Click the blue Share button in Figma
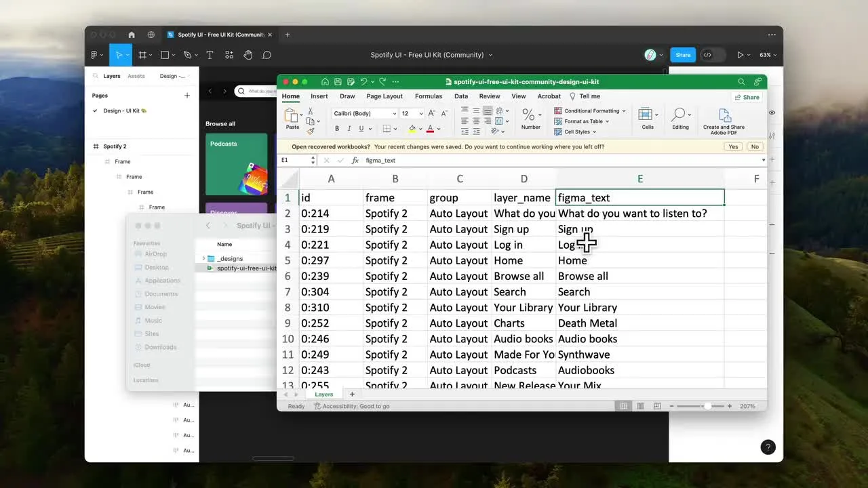The image size is (868, 488). (683, 55)
